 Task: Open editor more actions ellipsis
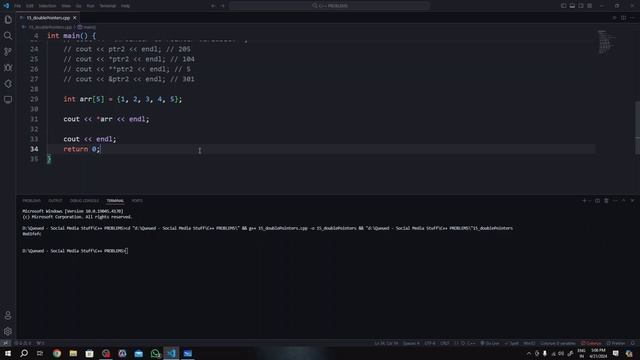(632, 18)
